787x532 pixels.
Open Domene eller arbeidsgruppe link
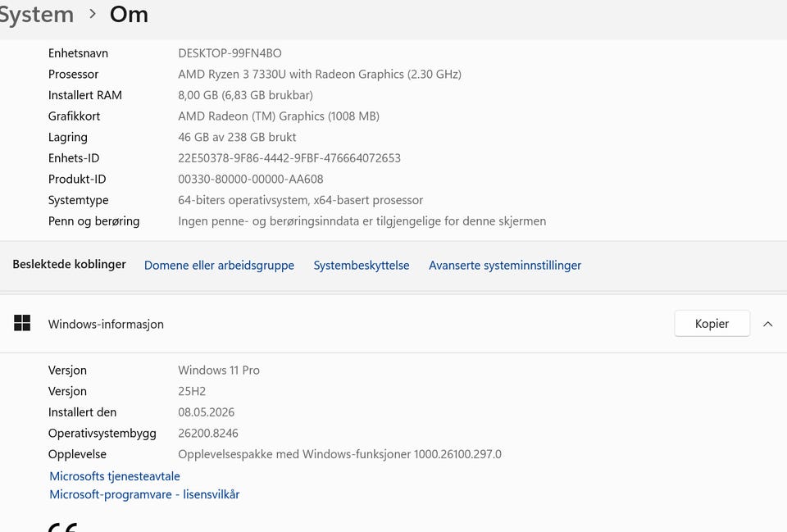tap(219, 265)
